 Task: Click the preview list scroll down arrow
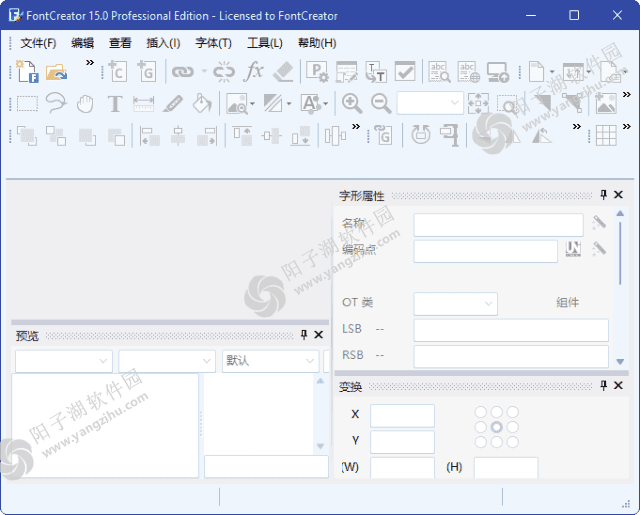(x=320, y=446)
